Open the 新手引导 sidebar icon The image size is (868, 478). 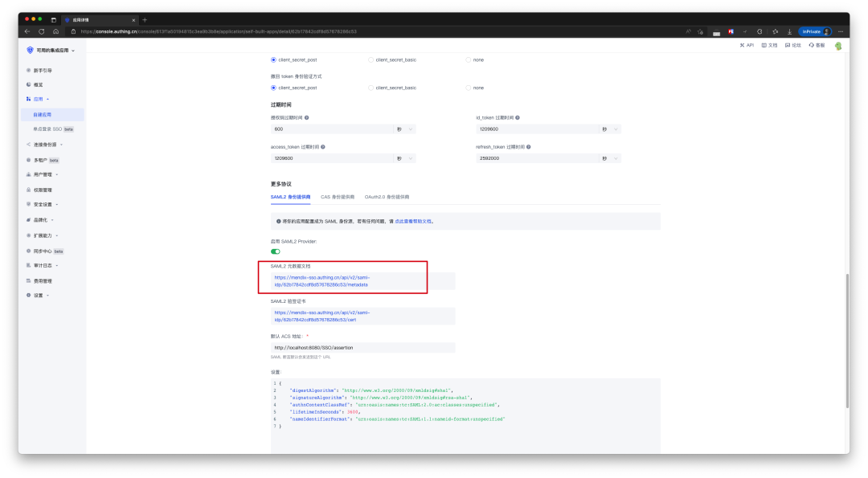[28, 70]
